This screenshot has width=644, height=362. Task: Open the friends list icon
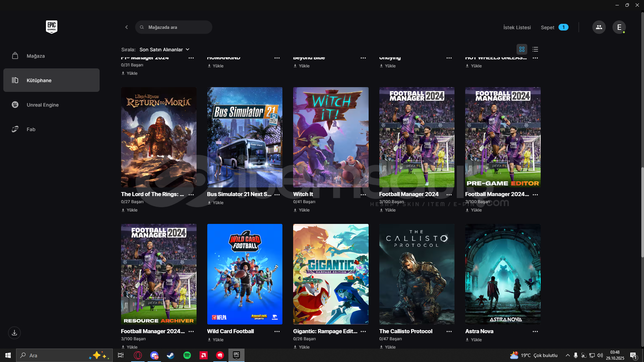[x=599, y=27]
